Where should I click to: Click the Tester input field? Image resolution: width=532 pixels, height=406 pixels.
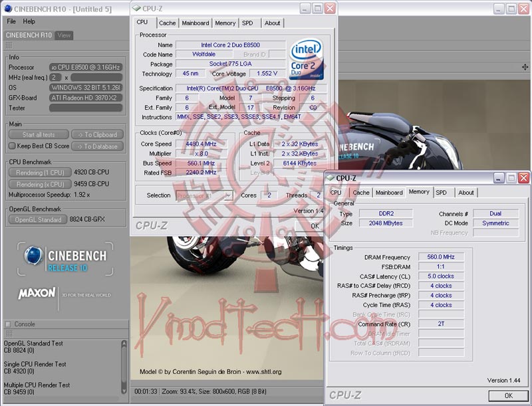point(86,108)
